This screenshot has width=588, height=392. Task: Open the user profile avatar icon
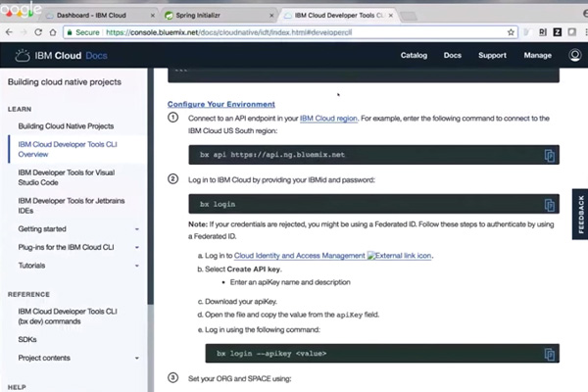pos(575,55)
